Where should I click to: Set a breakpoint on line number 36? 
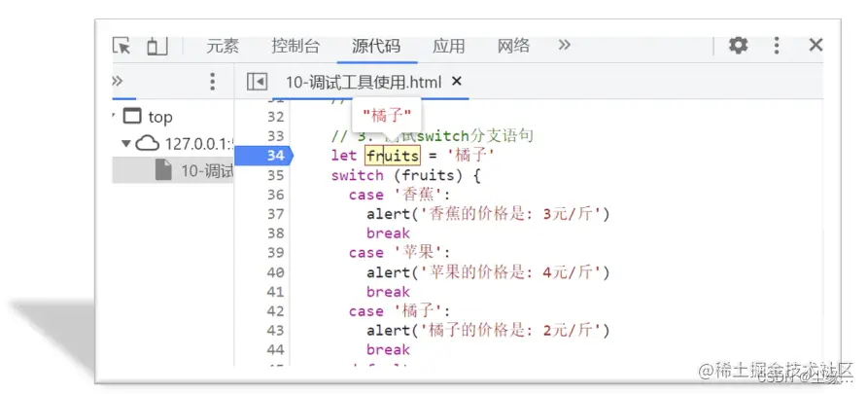[275, 195]
